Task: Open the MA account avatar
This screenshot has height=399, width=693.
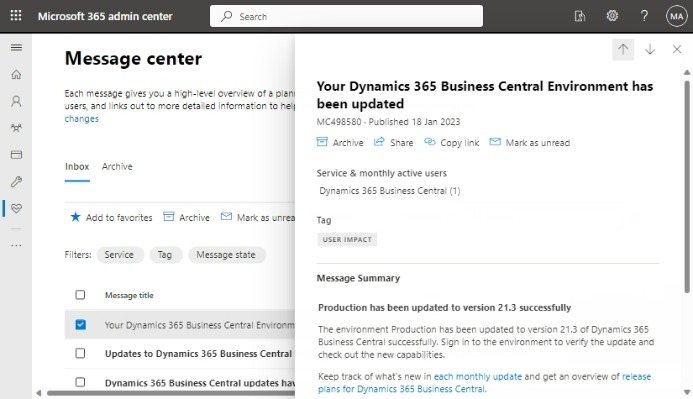Action: (x=677, y=16)
